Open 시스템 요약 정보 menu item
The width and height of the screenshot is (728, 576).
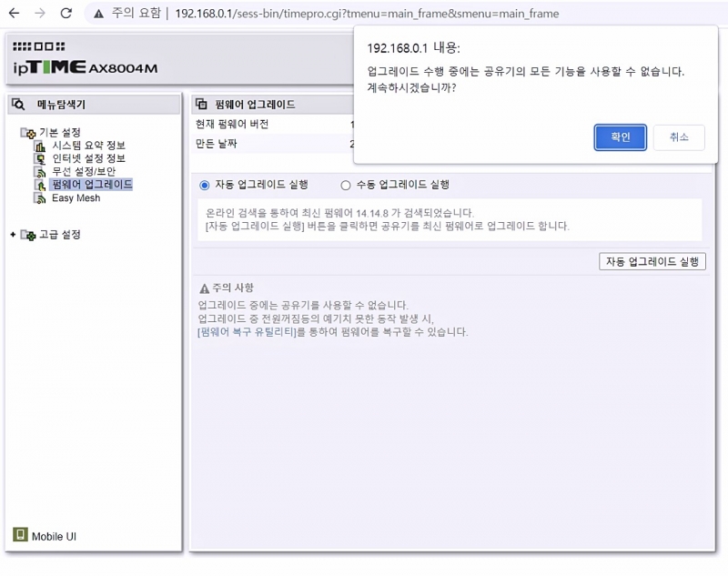click(x=88, y=146)
